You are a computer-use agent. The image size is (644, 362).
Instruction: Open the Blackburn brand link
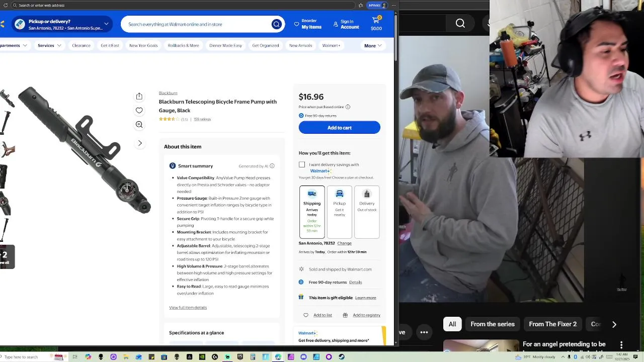coord(168,93)
